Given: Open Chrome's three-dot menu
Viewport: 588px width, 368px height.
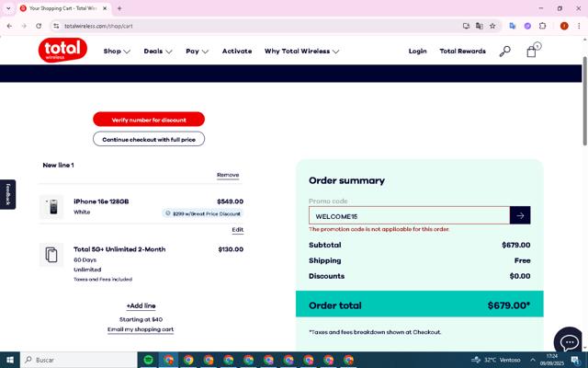Looking at the screenshot, I should click(579, 26).
